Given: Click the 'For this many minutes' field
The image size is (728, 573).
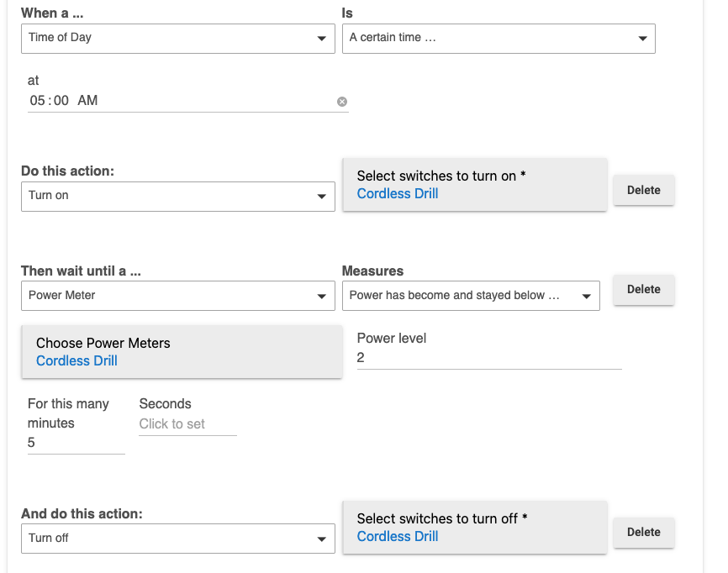Looking at the screenshot, I should click(x=76, y=443).
